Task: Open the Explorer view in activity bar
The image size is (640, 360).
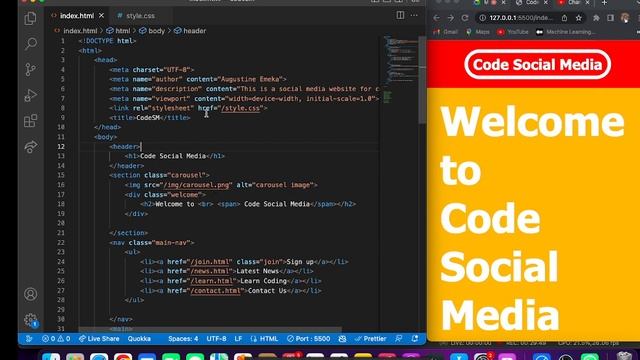Action: point(31,18)
